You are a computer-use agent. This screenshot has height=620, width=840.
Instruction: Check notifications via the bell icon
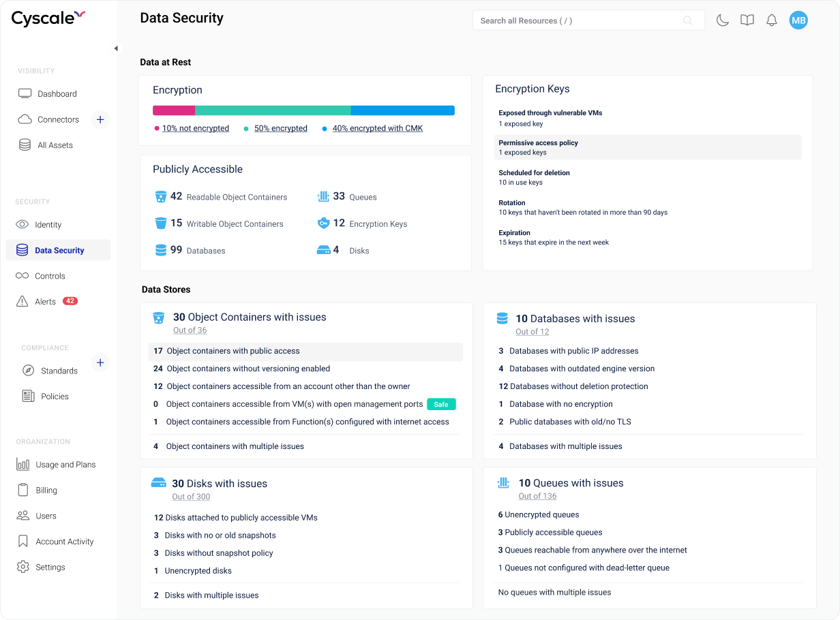[771, 20]
